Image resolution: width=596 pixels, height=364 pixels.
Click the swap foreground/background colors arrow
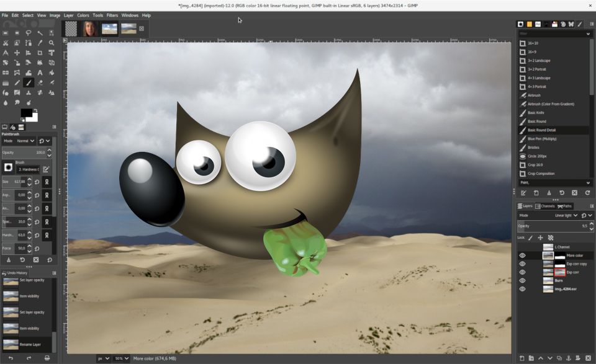(35, 110)
